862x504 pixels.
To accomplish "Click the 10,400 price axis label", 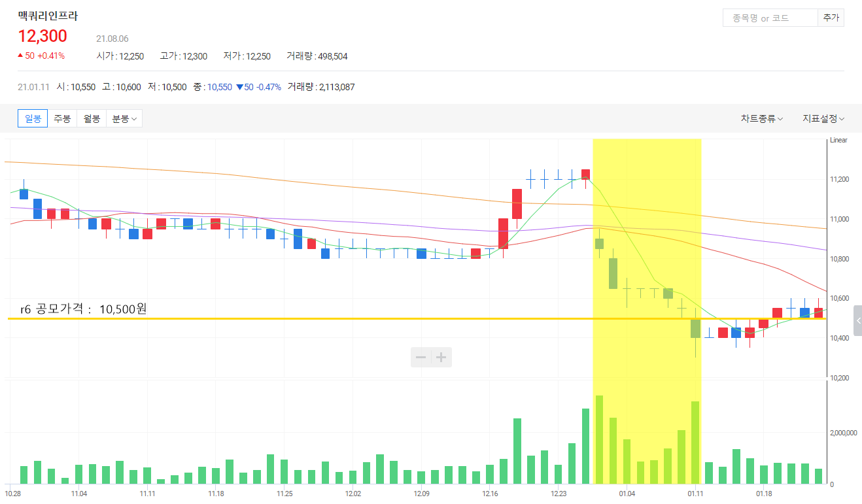I will point(839,338).
